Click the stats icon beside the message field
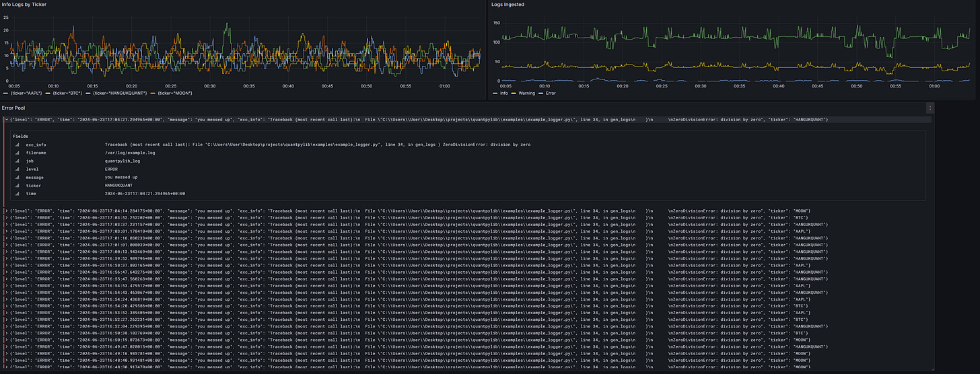980x374 pixels. 16,177
